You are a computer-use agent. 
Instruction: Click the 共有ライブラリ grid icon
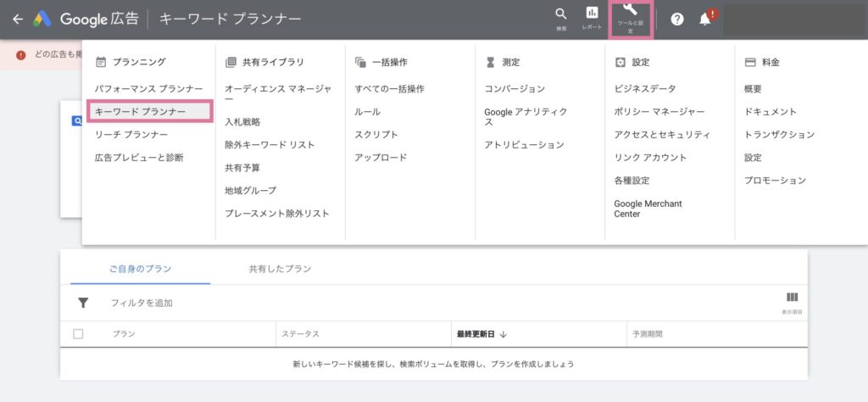click(231, 62)
